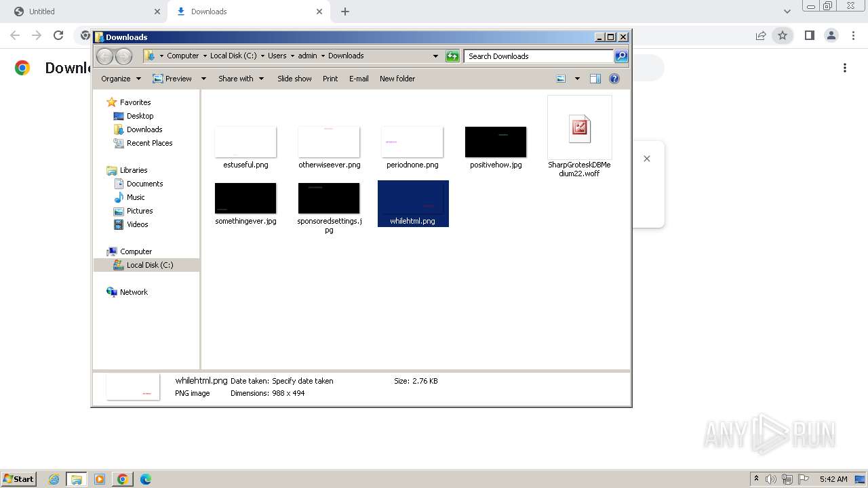Click the Libraries heading in the navigation pane

(x=134, y=170)
